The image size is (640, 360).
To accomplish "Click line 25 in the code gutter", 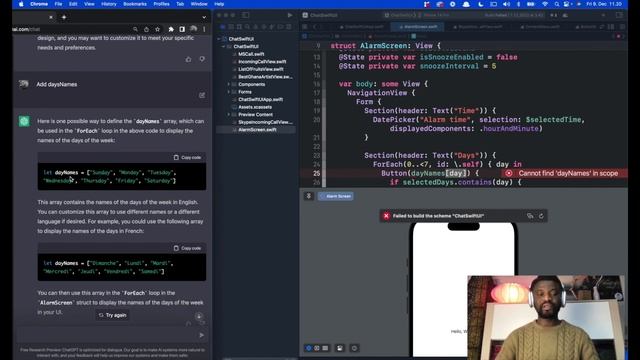I will click(317, 173).
